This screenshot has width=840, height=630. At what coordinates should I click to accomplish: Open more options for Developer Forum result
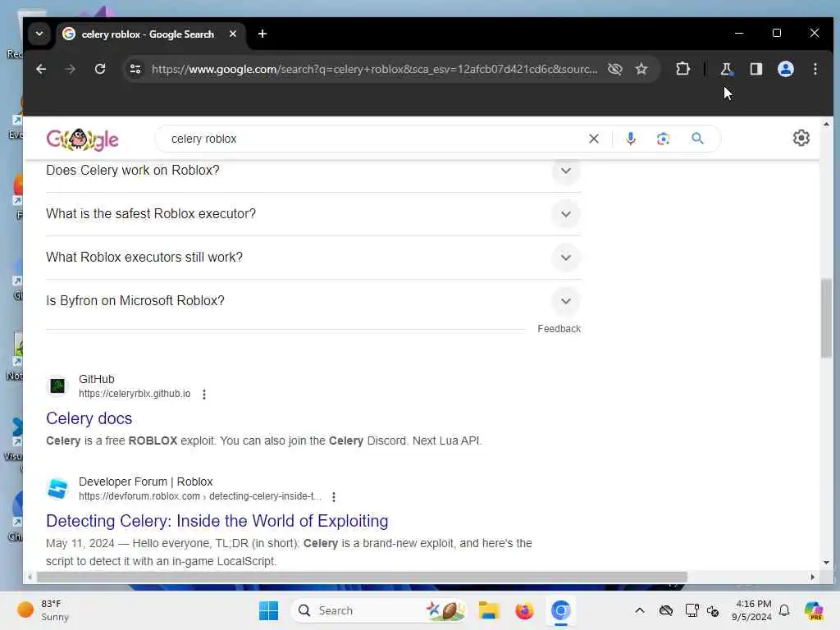(334, 497)
